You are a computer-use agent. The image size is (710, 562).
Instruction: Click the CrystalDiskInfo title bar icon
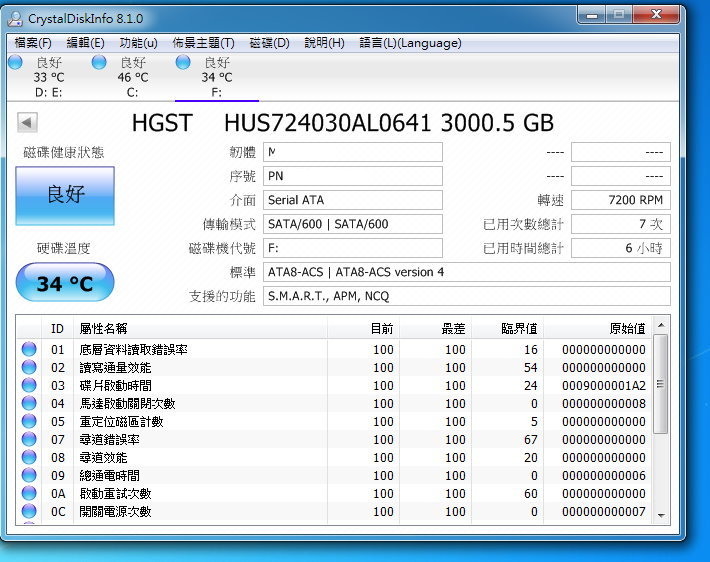(x=15, y=19)
